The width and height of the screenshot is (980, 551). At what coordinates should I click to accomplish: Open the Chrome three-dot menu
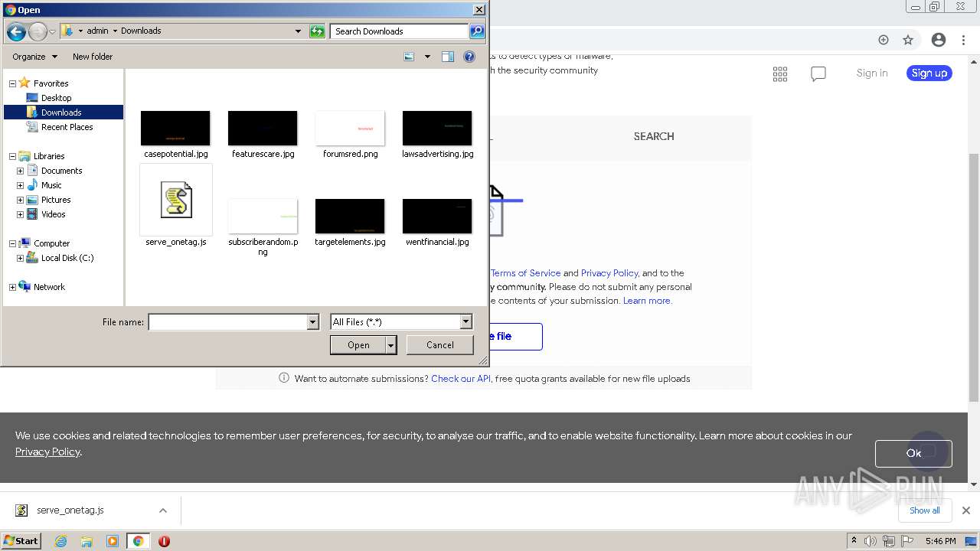point(964,40)
